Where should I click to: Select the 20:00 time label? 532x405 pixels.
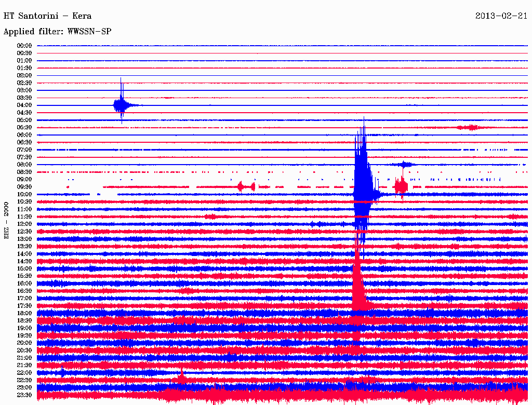coord(24,343)
